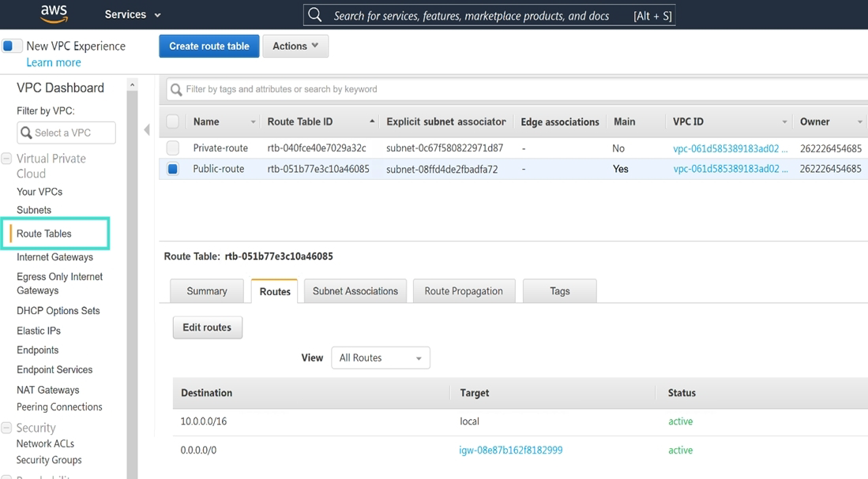Open the igw-08e87b162f8182999 target link
The width and height of the screenshot is (868, 479).
510,450
